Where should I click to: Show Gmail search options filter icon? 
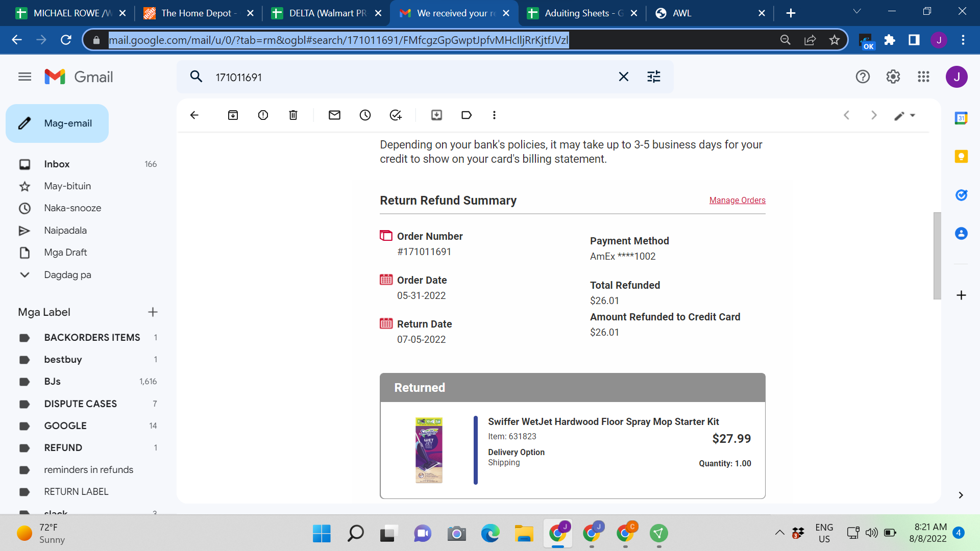(x=654, y=77)
